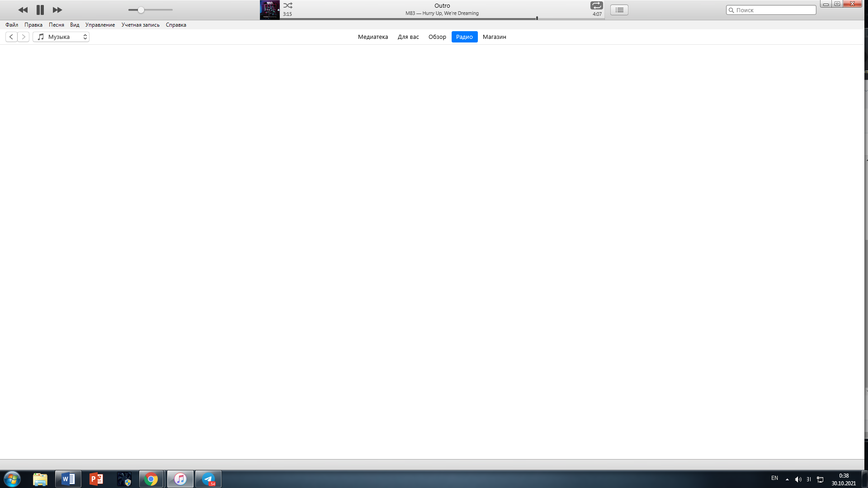Open the Музыка media type dropdown
This screenshot has height=488, width=868.
tap(61, 37)
